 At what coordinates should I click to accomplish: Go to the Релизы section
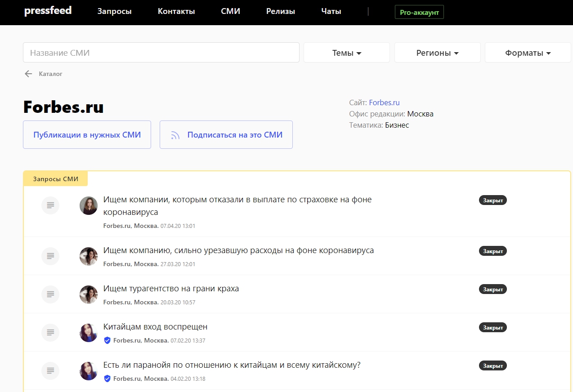tap(280, 12)
